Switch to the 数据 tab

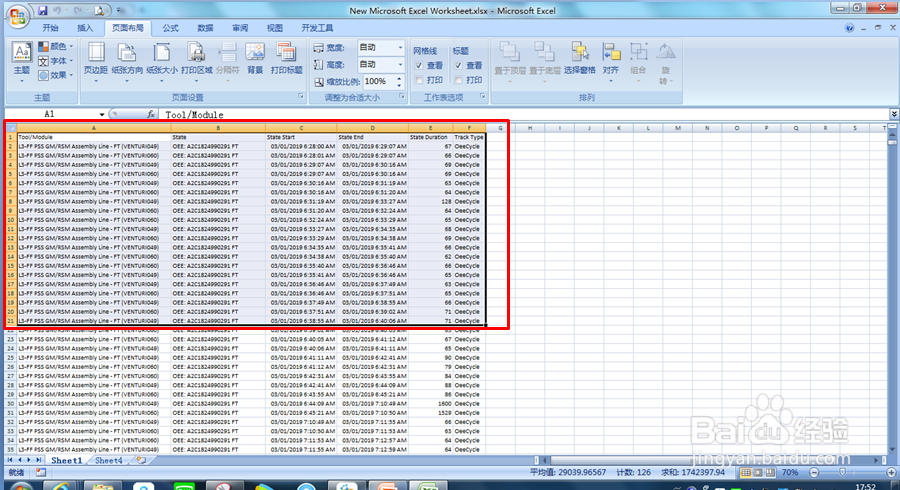205,28
